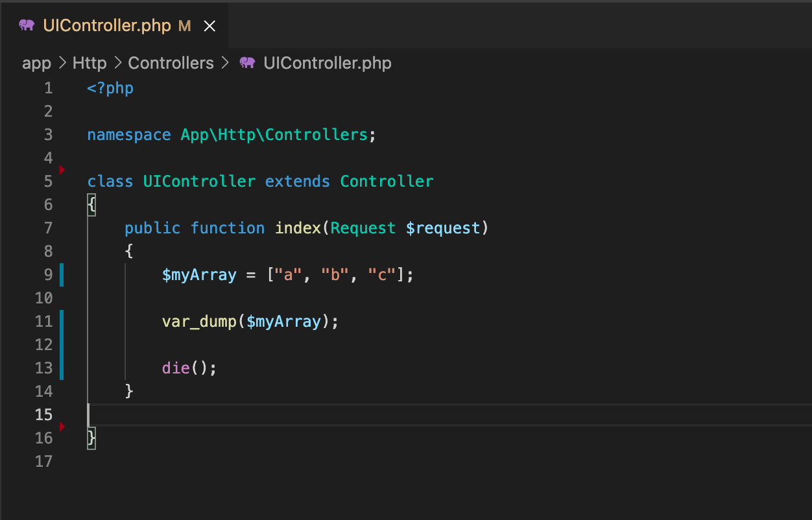This screenshot has height=520, width=812.
Task: Click the empty line 15 in the editor
Action: pyautogui.click(x=195, y=414)
